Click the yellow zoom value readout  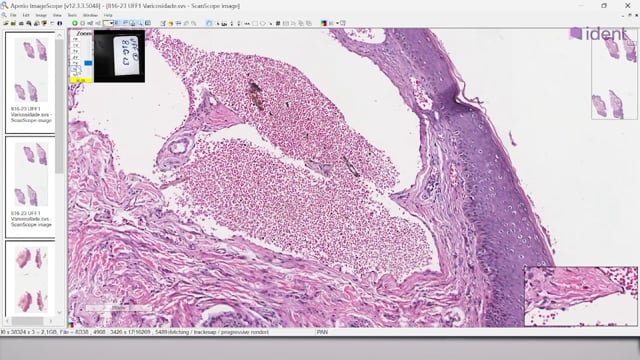point(81,80)
